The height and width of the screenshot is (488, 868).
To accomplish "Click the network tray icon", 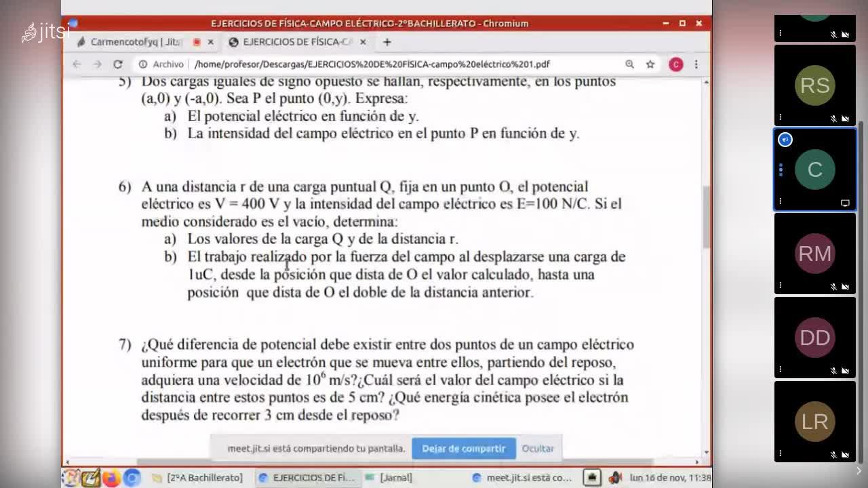I will tap(592, 478).
